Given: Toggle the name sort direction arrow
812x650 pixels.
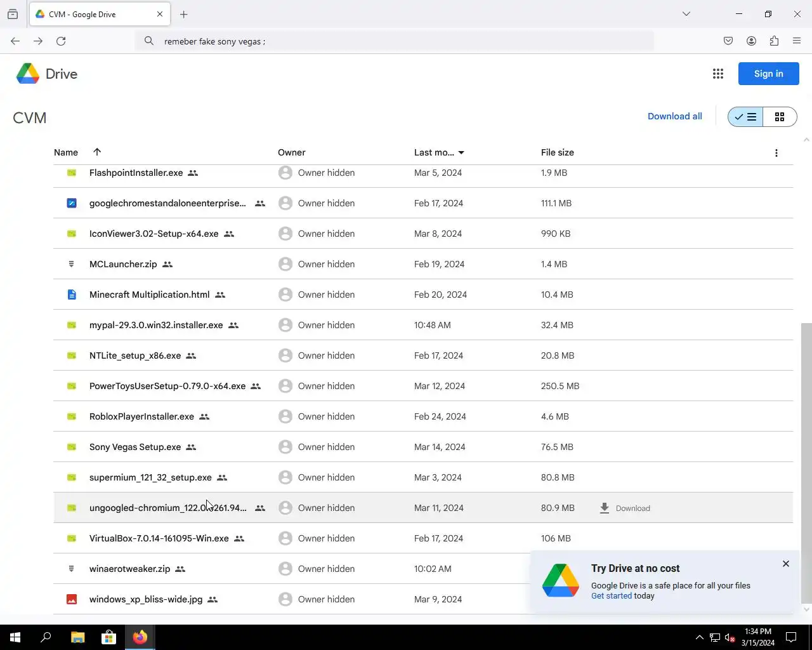Looking at the screenshot, I should (97, 152).
